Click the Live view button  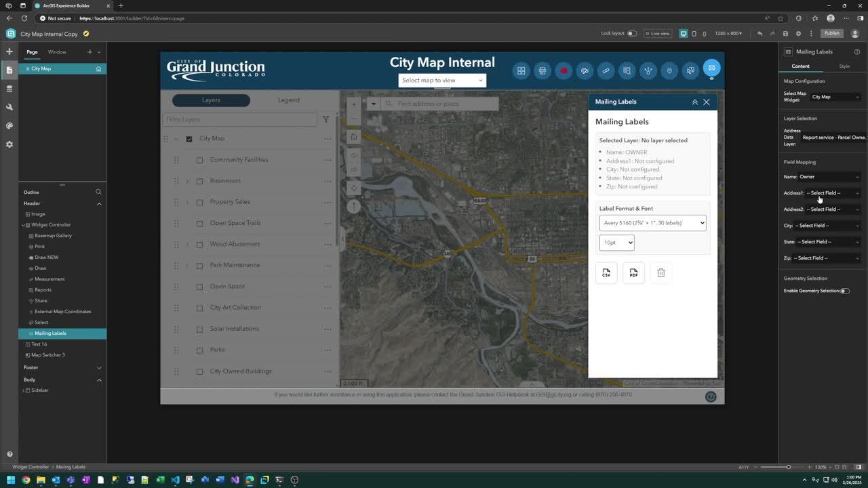pyautogui.click(x=657, y=33)
